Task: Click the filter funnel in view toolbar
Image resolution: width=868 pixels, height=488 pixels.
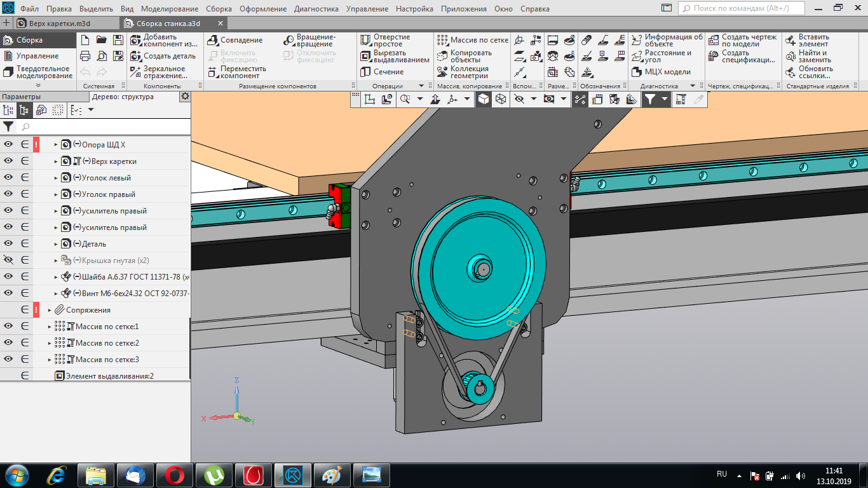Action: (649, 99)
